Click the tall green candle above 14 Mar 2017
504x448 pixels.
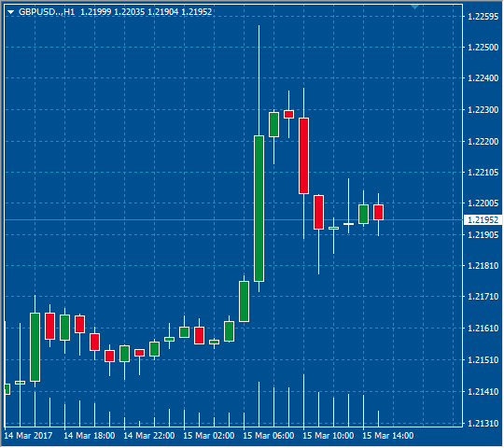(35, 347)
